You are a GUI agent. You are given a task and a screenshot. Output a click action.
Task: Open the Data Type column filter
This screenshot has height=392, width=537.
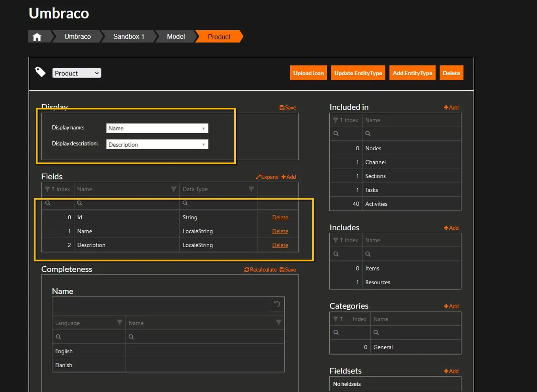[x=251, y=189]
